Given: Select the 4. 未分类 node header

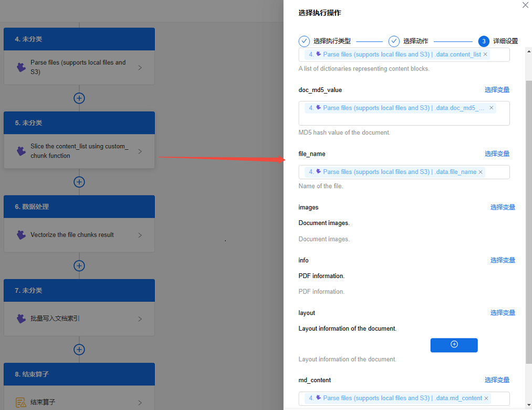Looking at the screenshot, I should 79,39.
